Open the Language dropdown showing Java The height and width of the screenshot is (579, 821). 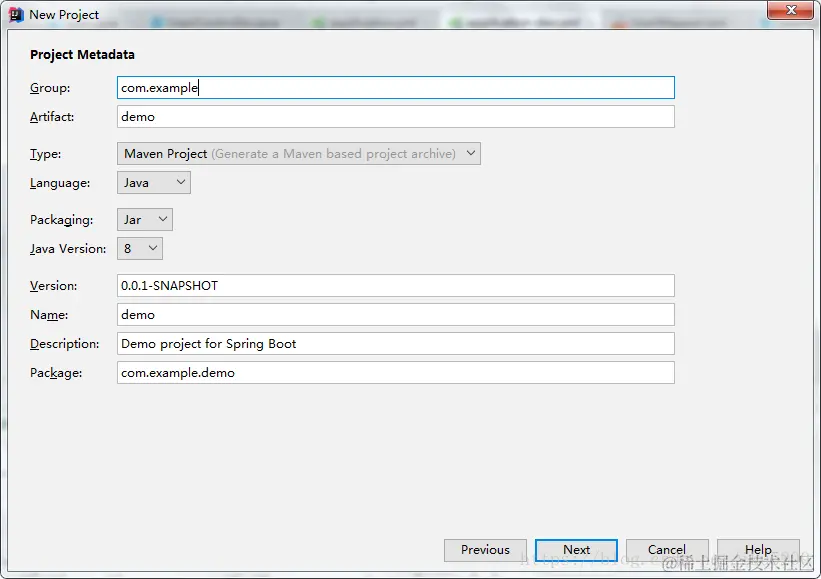[x=154, y=183]
